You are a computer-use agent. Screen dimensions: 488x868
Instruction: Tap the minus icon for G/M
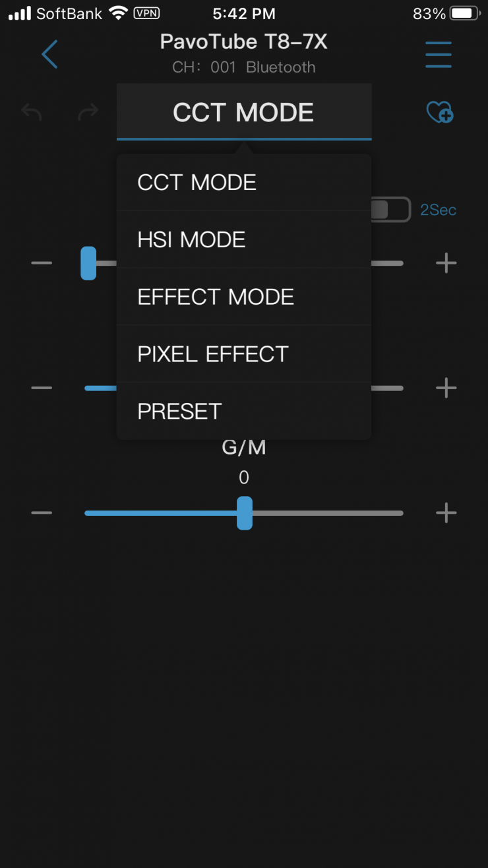point(42,513)
